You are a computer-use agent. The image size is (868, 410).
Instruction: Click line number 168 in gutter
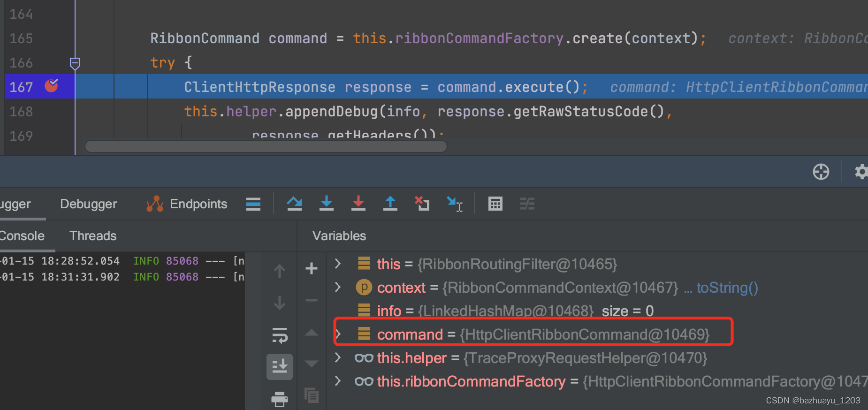(x=21, y=112)
